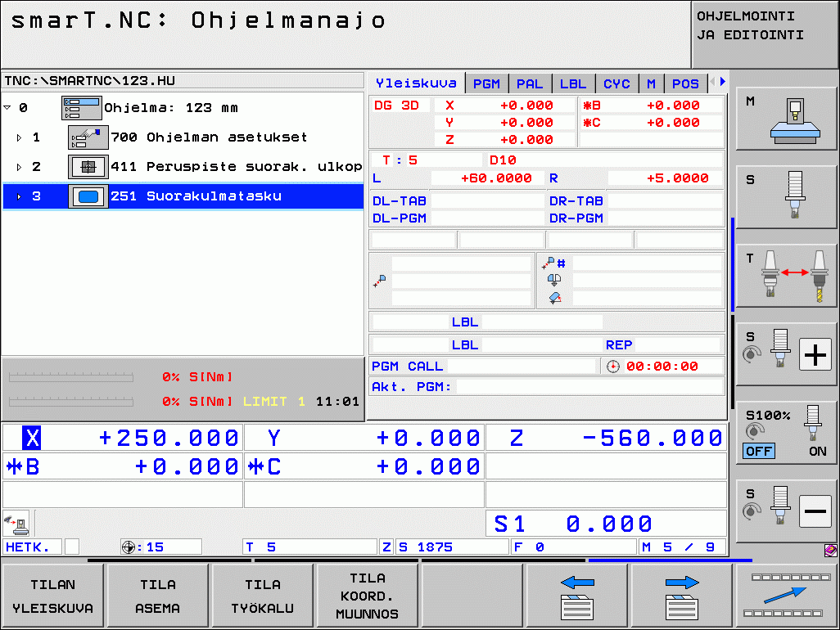Select OFF for S100% spindle override
The height and width of the screenshot is (630, 840).
pyautogui.click(x=759, y=451)
